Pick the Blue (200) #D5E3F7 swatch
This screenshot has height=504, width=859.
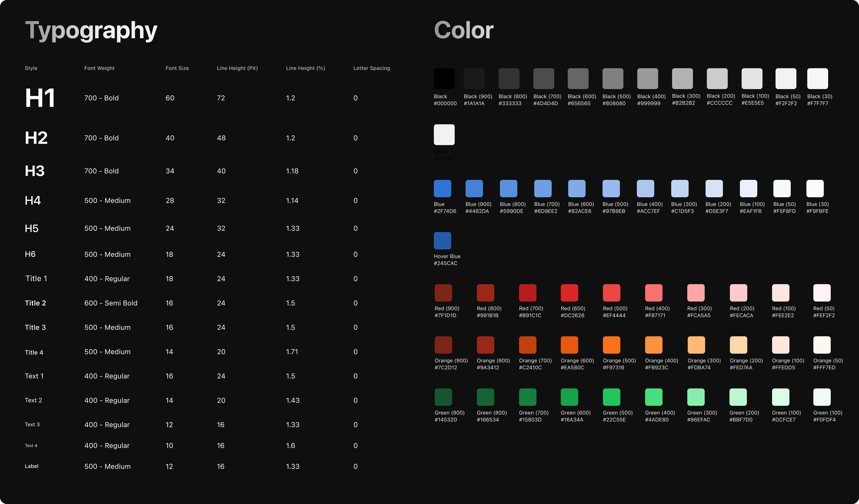[714, 188]
